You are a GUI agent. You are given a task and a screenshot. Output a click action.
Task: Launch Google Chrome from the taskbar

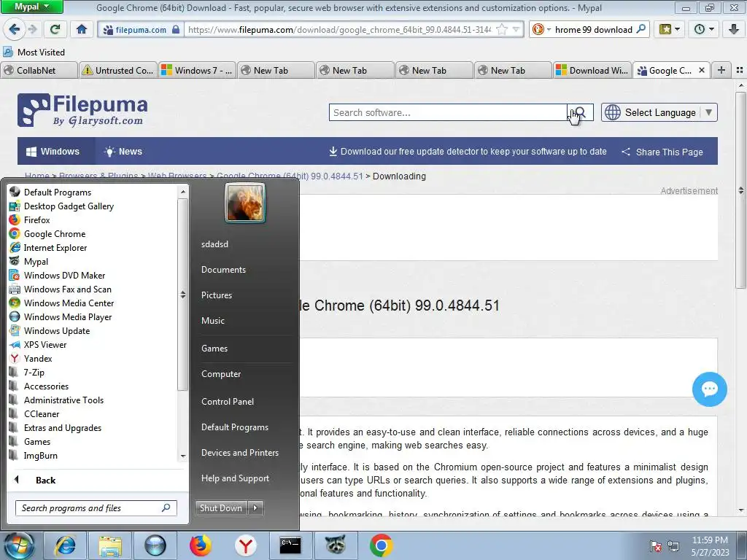click(x=381, y=545)
